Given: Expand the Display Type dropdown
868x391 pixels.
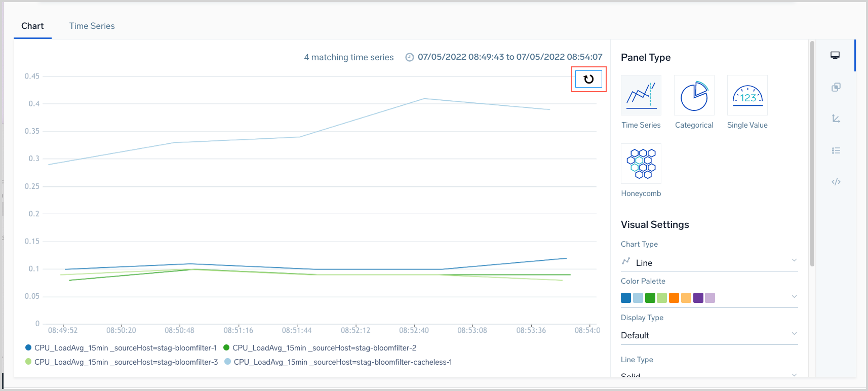Looking at the screenshot, I should pyautogui.click(x=709, y=335).
